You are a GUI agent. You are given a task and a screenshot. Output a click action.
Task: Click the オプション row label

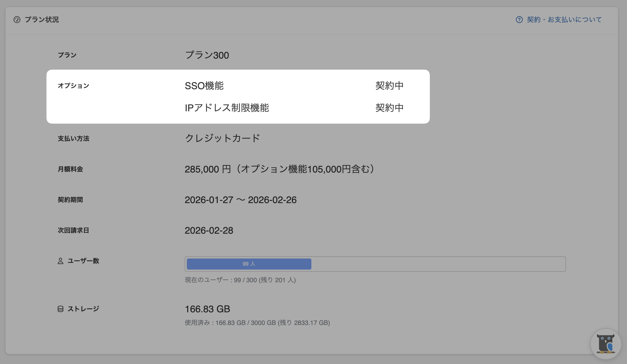click(x=73, y=86)
